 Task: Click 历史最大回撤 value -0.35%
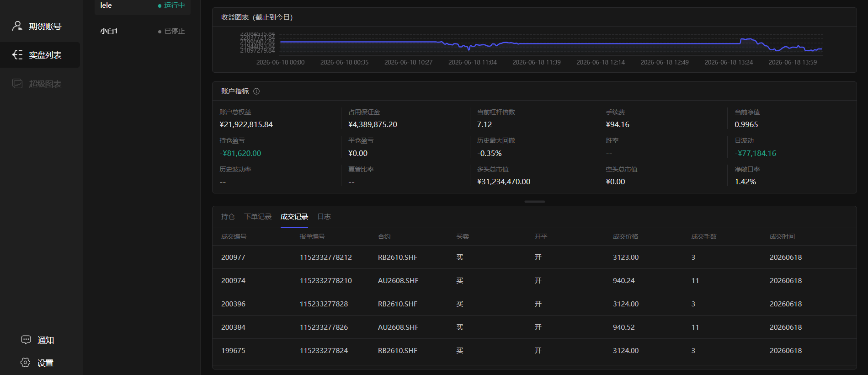(x=489, y=153)
